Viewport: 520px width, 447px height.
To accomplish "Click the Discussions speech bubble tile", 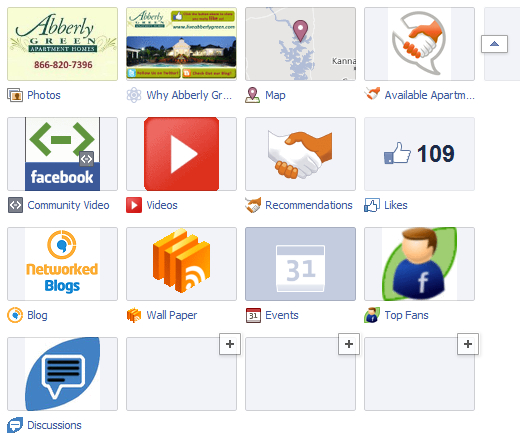I will [x=62, y=374].
